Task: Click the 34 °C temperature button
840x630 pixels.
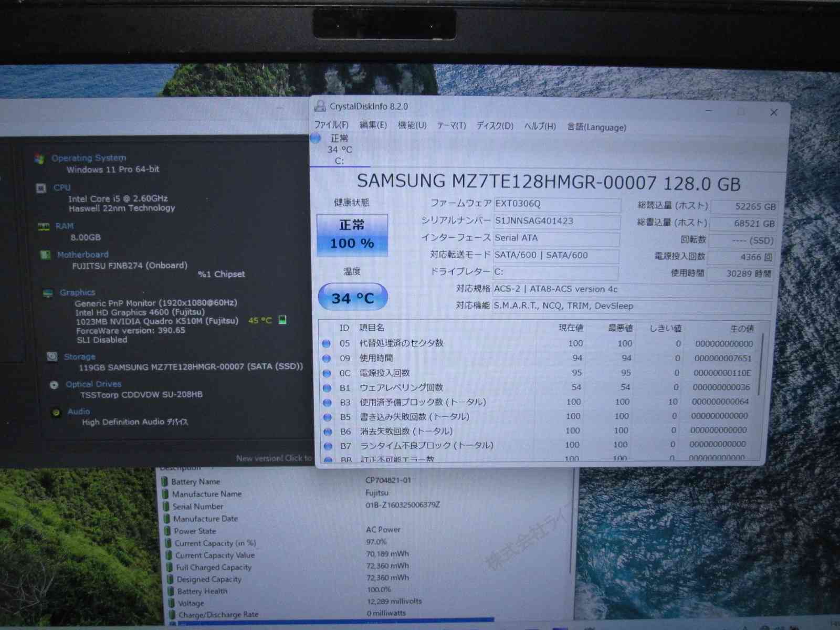Action: pyautogui.click(x=353, y=298)
